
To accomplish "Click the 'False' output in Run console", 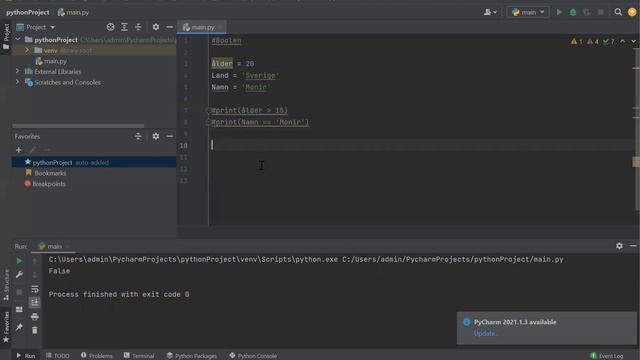I will click(59, 271).
